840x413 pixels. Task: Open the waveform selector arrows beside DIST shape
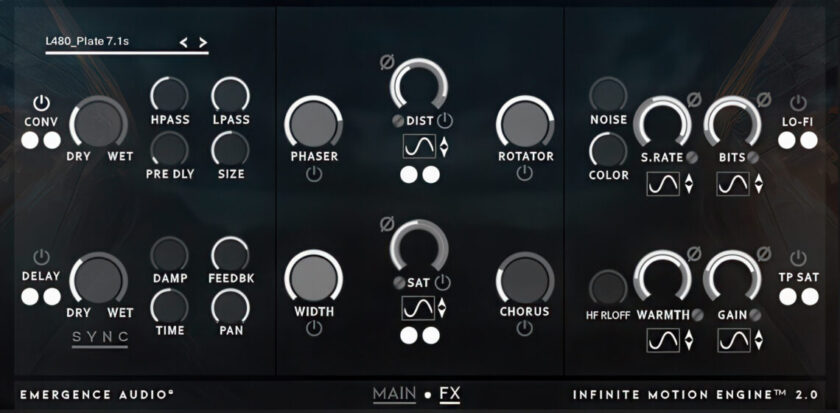coord(444,147)
